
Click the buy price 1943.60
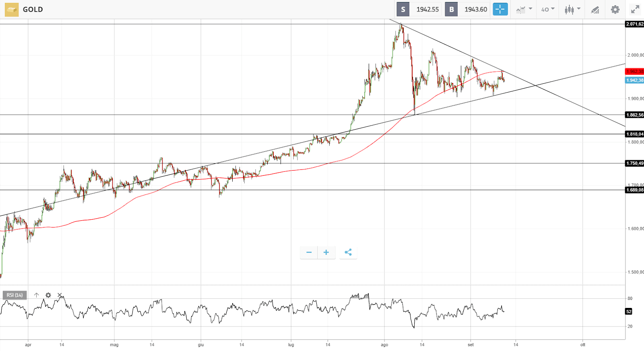476,9
